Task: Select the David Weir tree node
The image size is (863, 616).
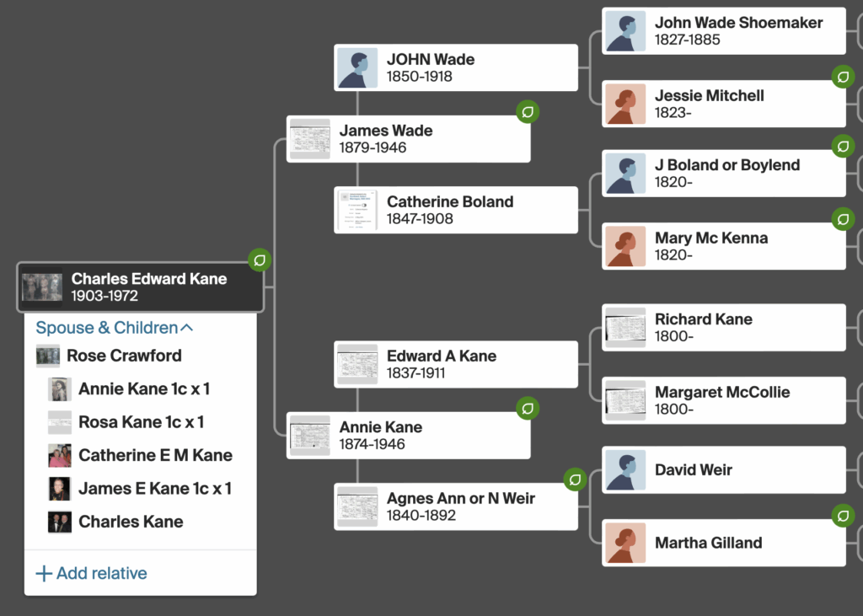Action: (x=725, y=470)
